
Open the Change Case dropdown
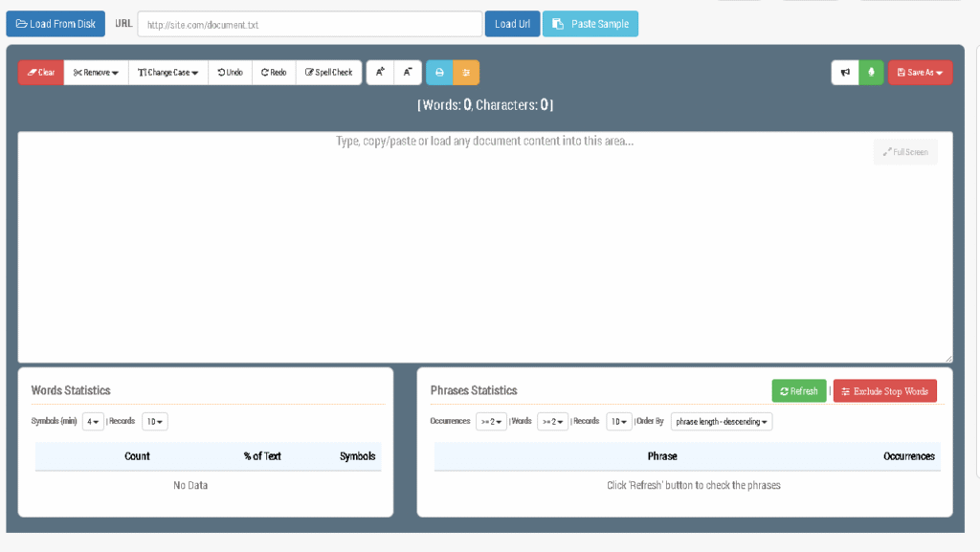click(x=167, y=72)
